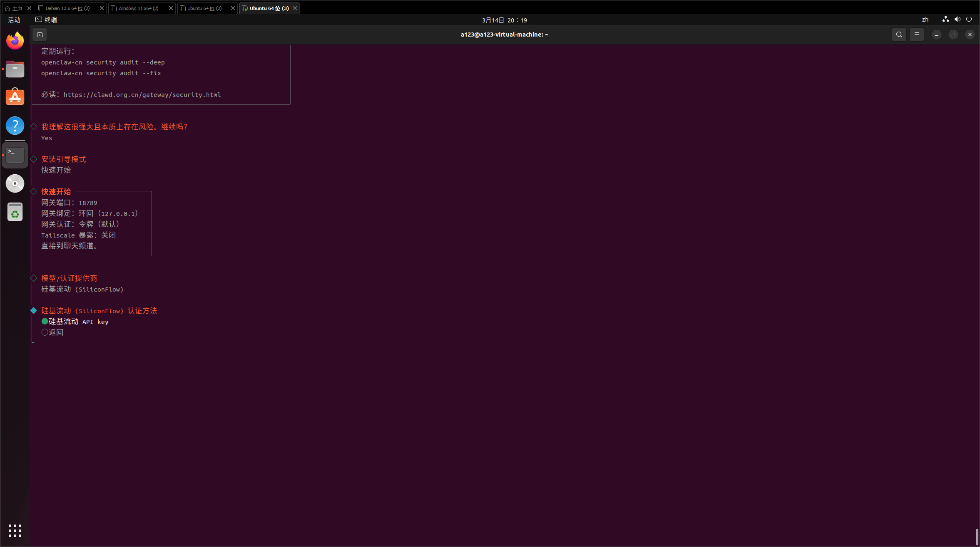Show applications grid

pos(15,530)
